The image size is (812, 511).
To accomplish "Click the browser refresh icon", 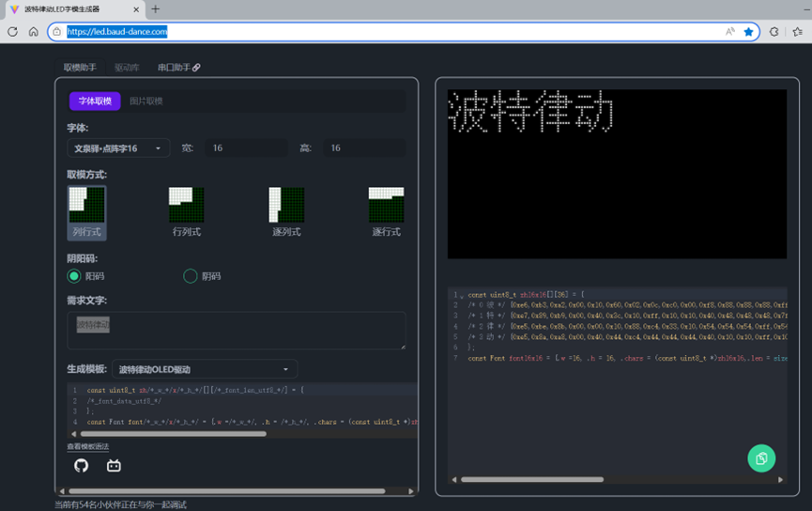I will coord(12,32).
